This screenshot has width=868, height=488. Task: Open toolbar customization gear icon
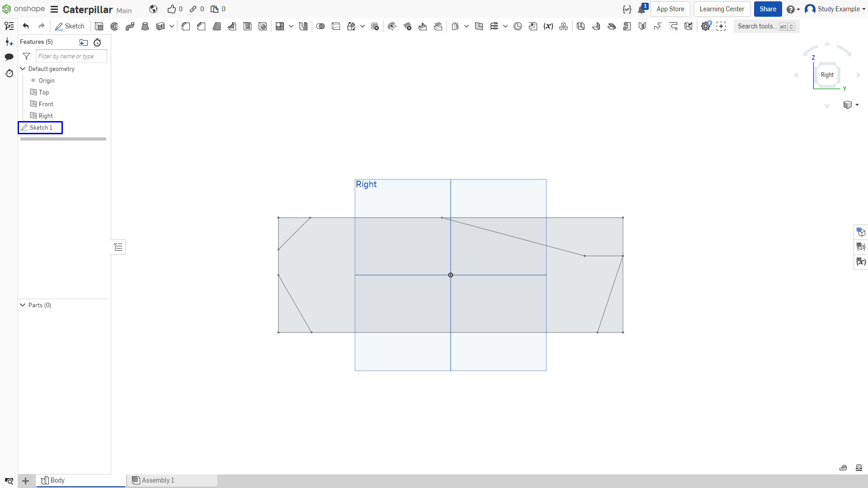tap(706, 26)
